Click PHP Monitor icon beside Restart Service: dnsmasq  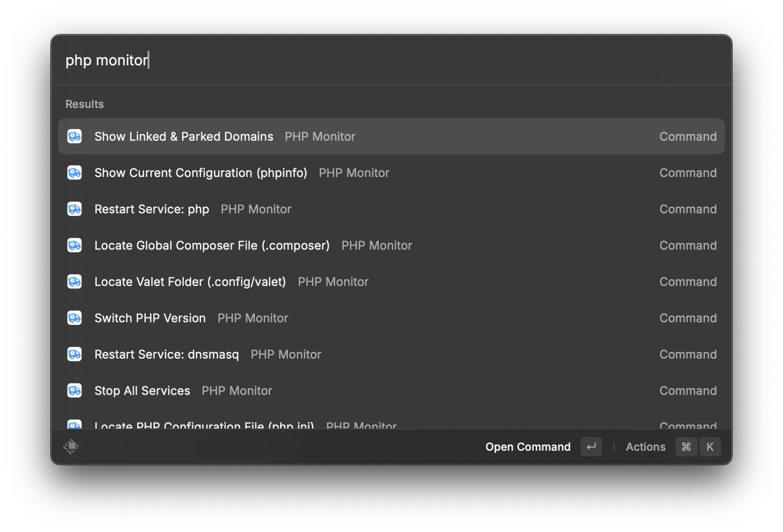coord(74,354)
